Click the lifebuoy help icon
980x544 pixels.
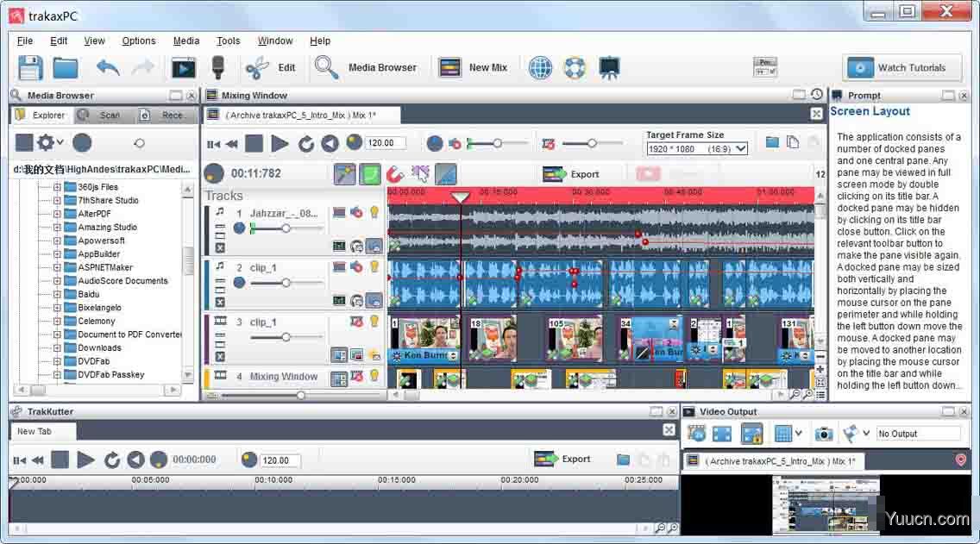[575, 67]
